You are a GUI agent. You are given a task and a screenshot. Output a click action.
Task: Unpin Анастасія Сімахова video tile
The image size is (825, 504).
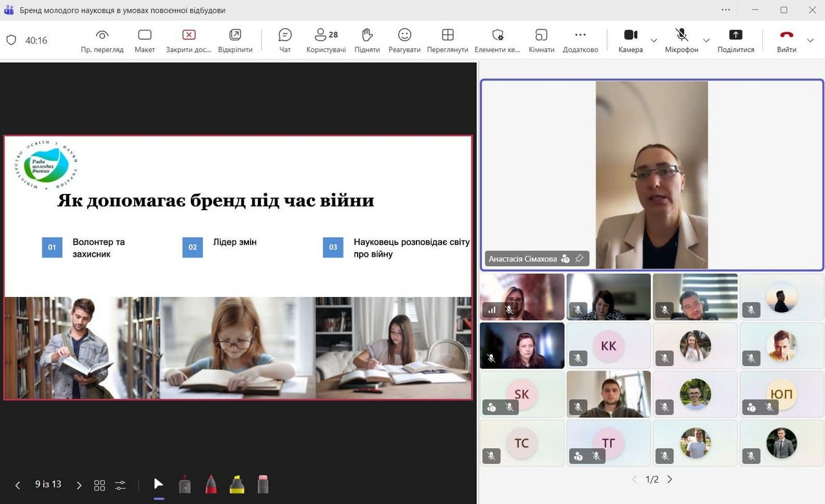pos(579,259)
